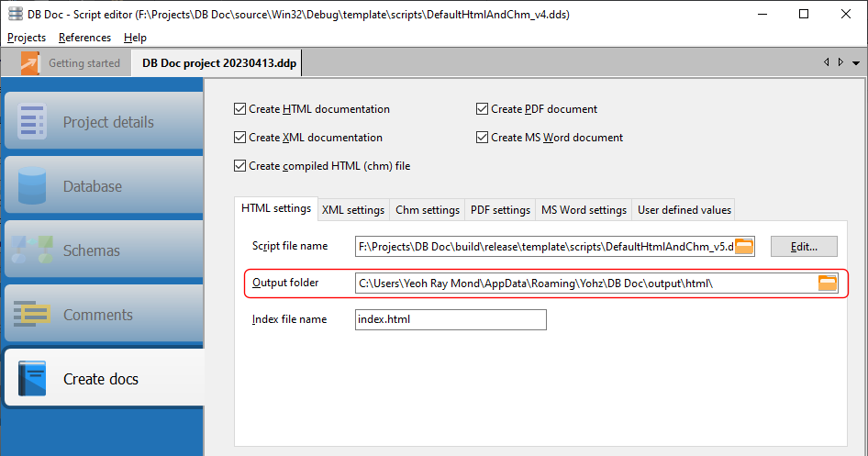Disable Create compiled HTML (chm) file
This screenshot has width=868, height=456.
click(240, 166)
